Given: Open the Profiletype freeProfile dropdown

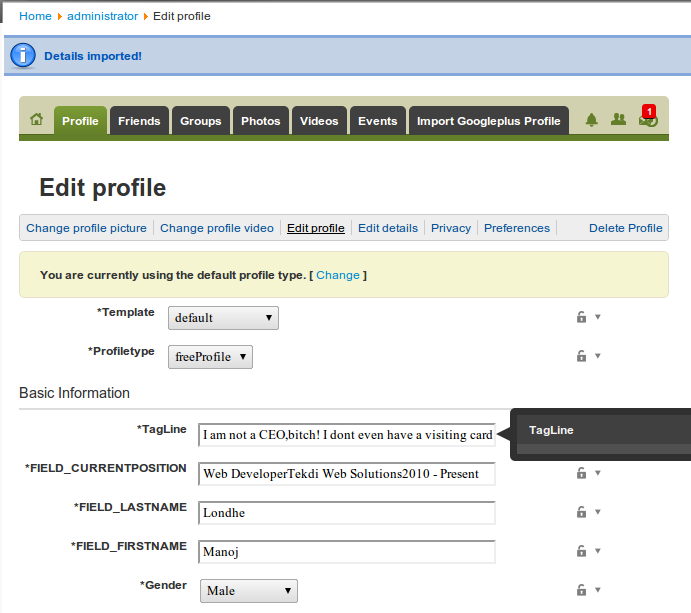Looking at the screenshot, I should click(x=210, y=357).
